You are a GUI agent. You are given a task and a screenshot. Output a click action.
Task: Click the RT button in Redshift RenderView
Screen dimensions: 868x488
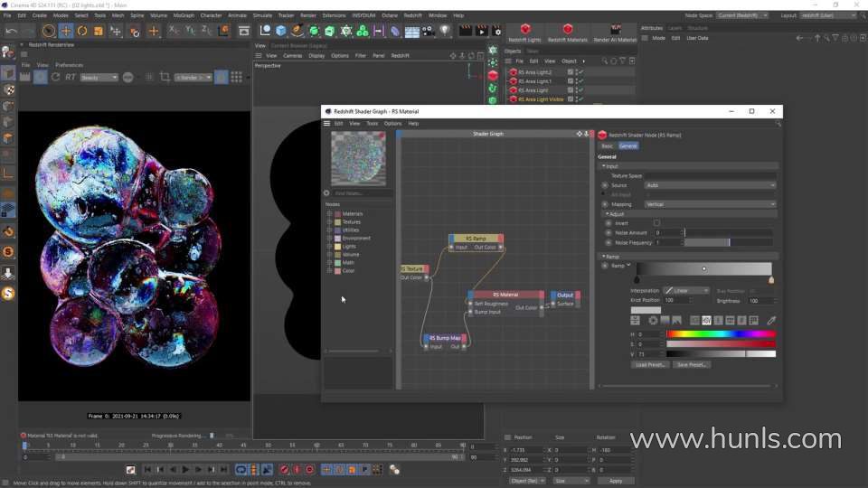pos(71,78)
